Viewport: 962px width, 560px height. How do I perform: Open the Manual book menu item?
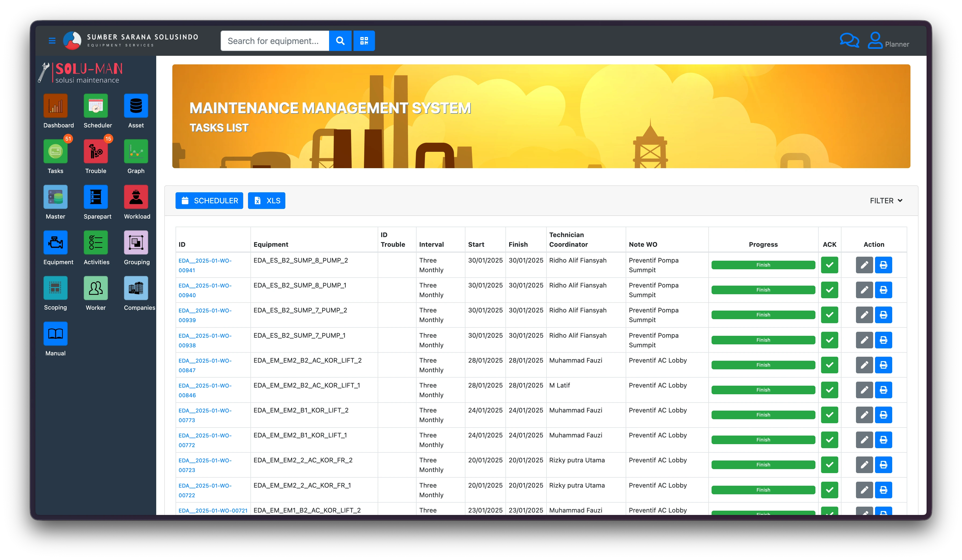pyautogui.click(x=55, y=334)
